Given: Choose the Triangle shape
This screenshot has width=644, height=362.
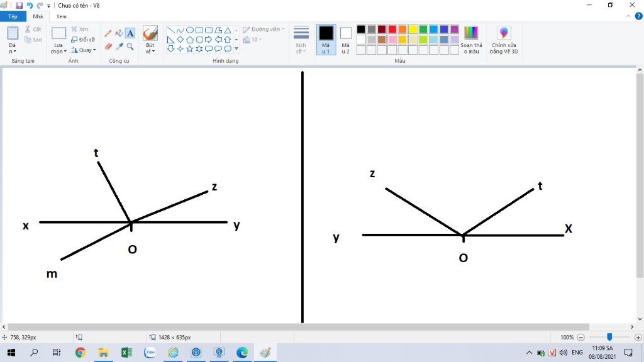Looking at the screenshot, I should pyautogui.click(x=228, y=30).
